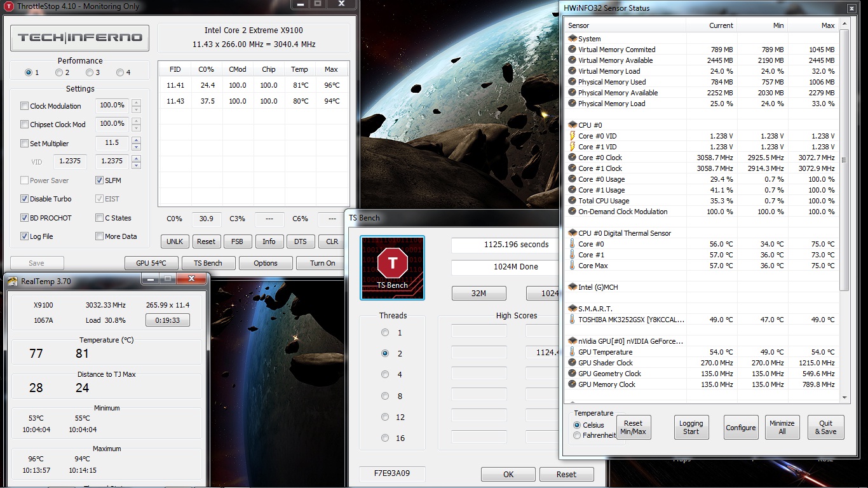This screenshot has width=868, height=488.
Task: Click the RealTemp 0:19:33 timer button
Action: (168, 320)
